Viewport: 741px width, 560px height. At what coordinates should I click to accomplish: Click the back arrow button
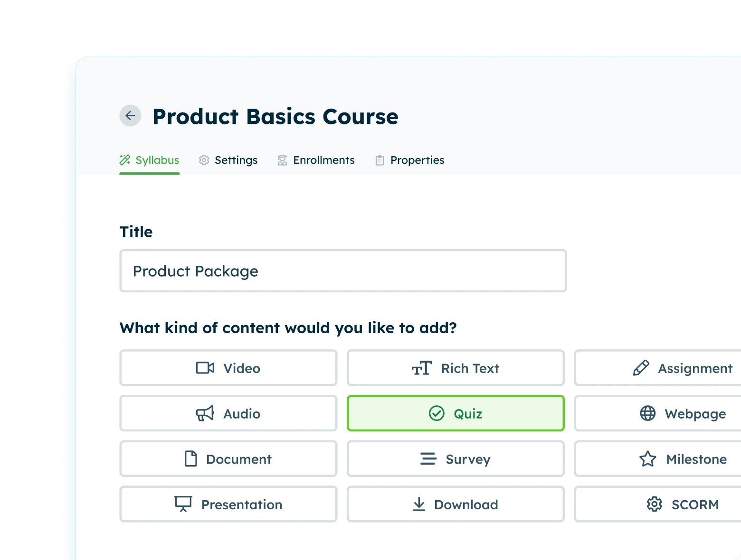[130, 115]
